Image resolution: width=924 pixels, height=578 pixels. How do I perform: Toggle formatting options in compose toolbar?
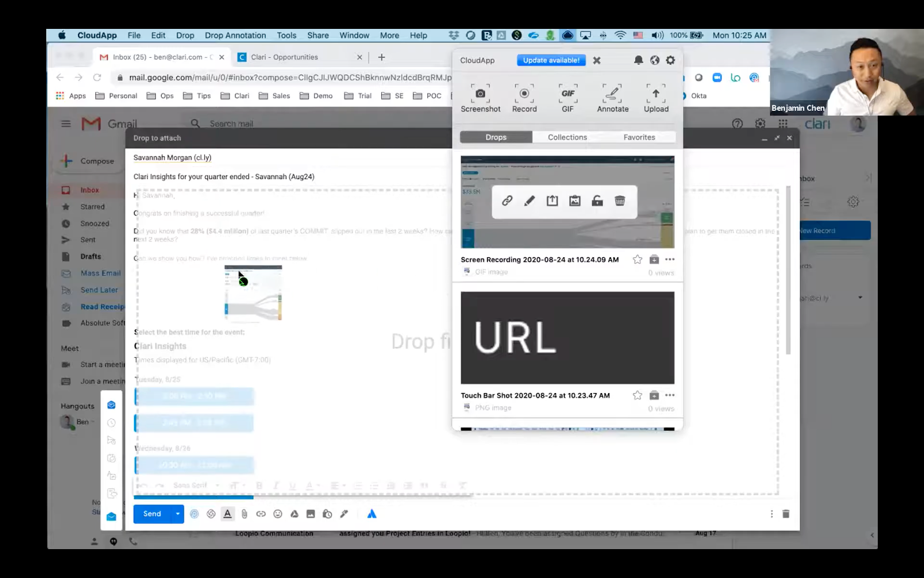pos(228,514)
